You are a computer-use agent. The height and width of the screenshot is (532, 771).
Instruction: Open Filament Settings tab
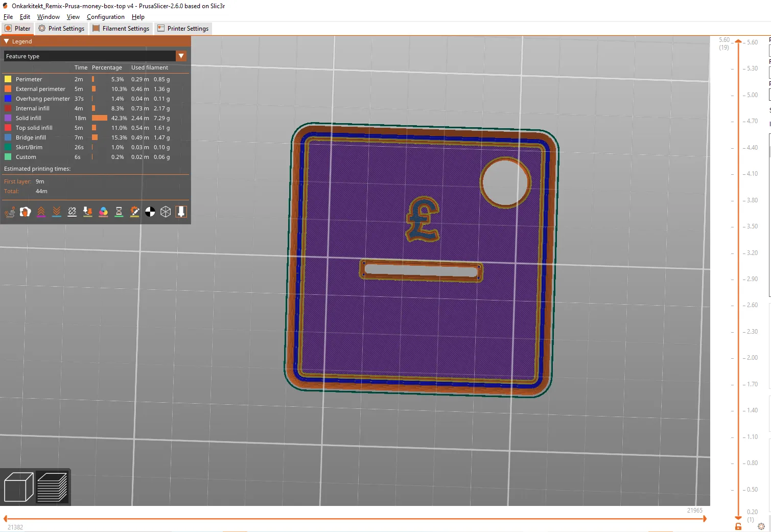(x=121, y=29)
